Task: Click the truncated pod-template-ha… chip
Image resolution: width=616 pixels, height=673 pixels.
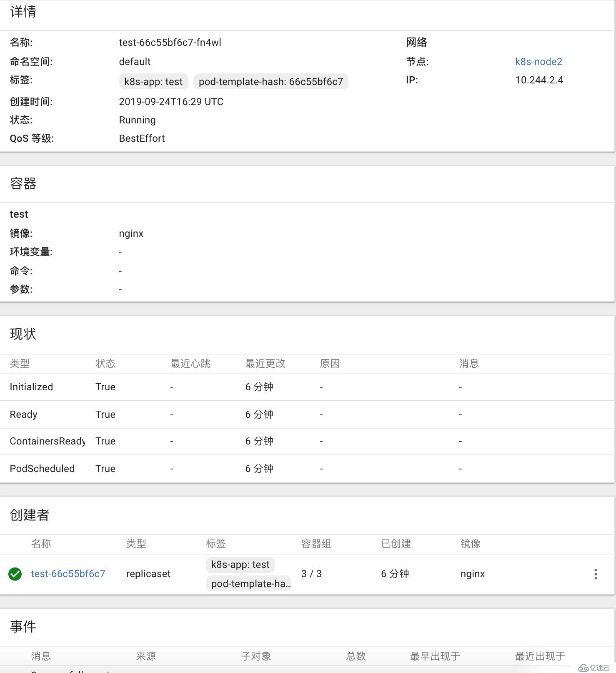Action: (249, 584)
